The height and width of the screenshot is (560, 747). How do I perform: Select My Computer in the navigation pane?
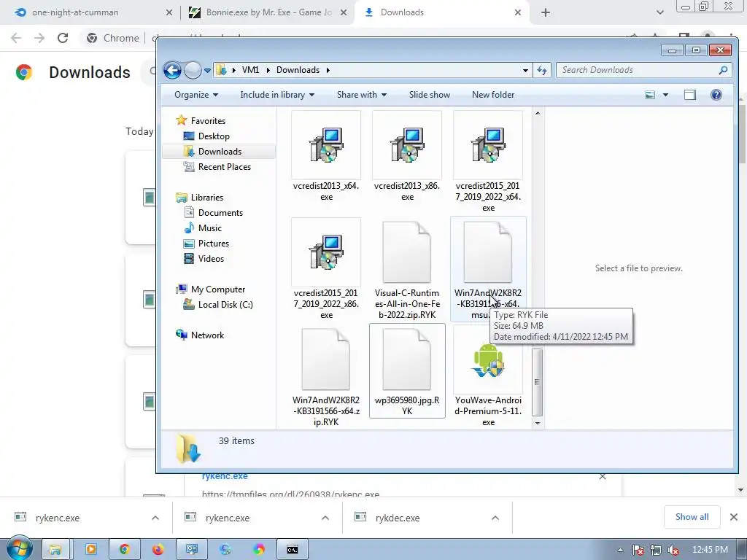coord(217,289)
